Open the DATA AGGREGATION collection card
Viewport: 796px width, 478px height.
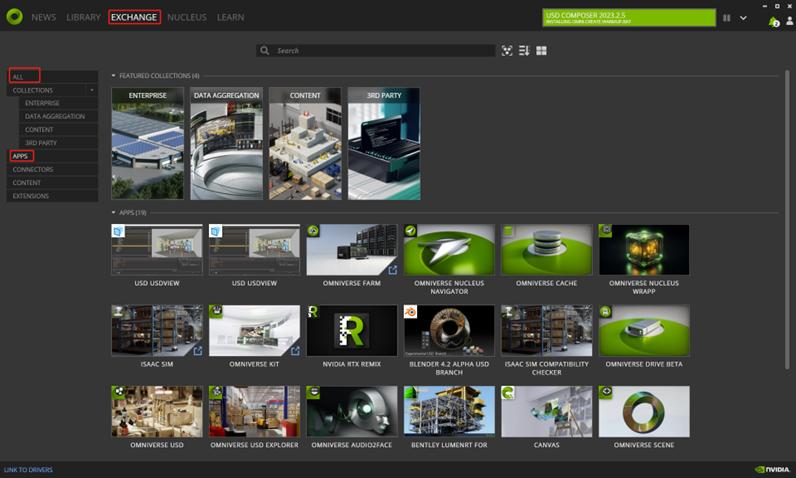point(226,144)
